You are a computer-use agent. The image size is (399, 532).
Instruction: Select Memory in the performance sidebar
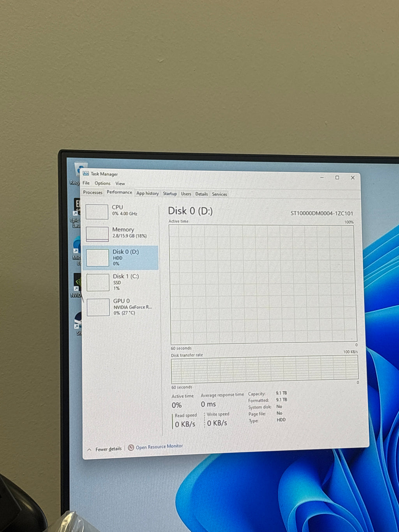122,233
